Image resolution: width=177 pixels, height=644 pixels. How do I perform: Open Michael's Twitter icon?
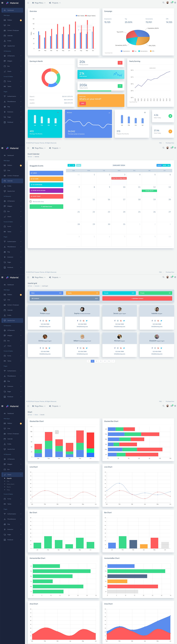(124, 348)
